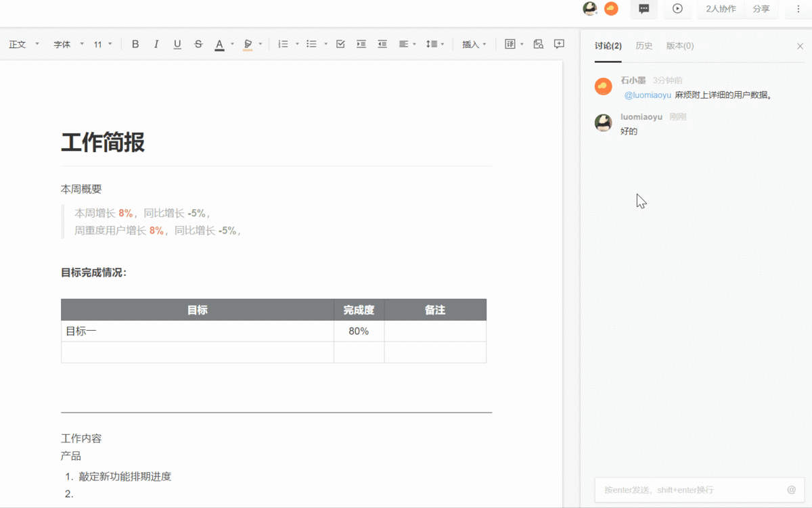Toggle italic formatting
Viewport: 812px width, 508px height.
click(156, 44)
